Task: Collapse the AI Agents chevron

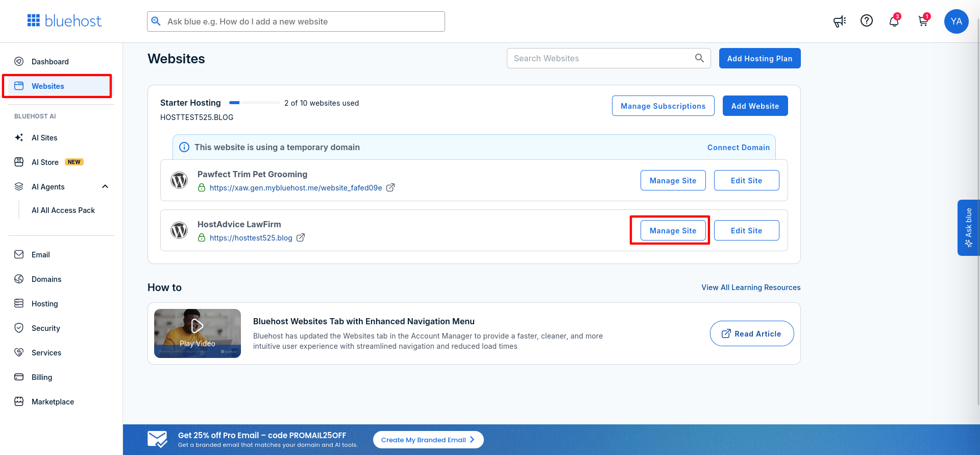Action: (x=105, y=186)
